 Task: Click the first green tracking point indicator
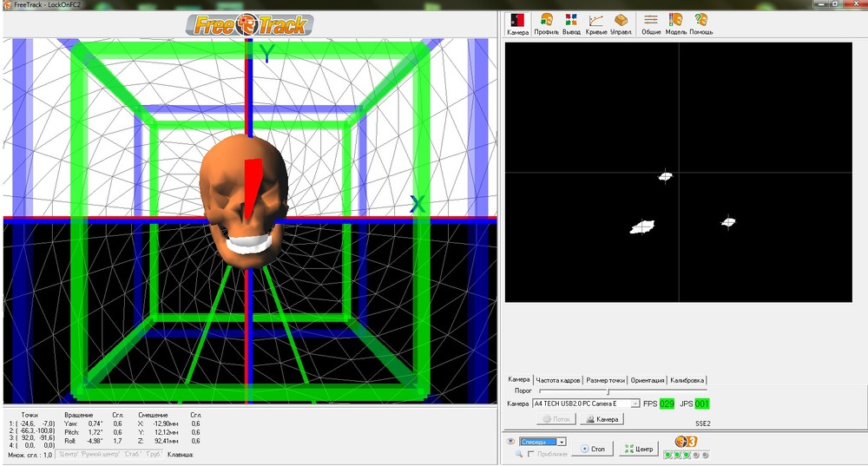667,455
